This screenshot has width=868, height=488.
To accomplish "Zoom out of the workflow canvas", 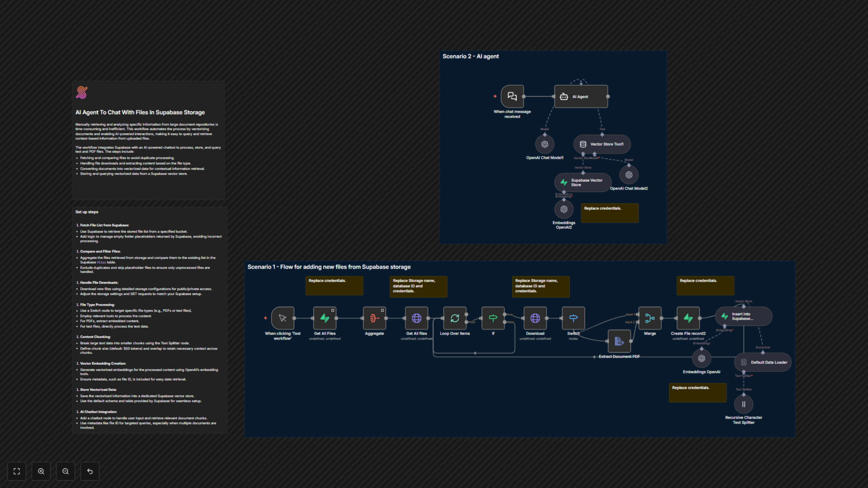I will pos(65,471).
